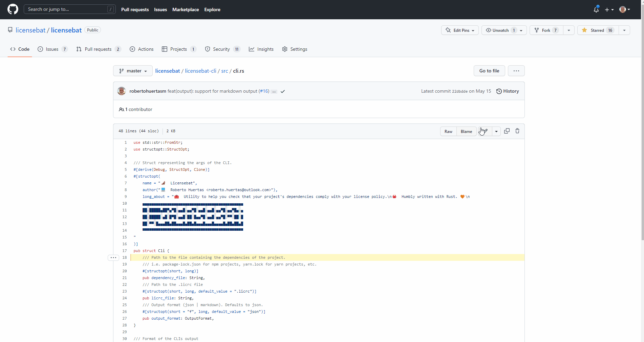Delete cli.rs using the trash icon

point(517,131)
